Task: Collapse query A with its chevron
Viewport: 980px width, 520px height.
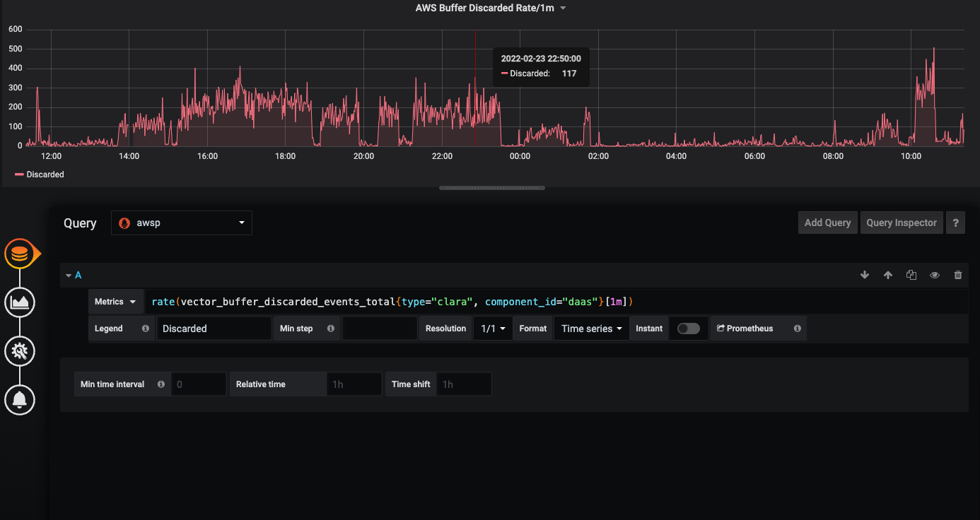Action: point(69,275)
